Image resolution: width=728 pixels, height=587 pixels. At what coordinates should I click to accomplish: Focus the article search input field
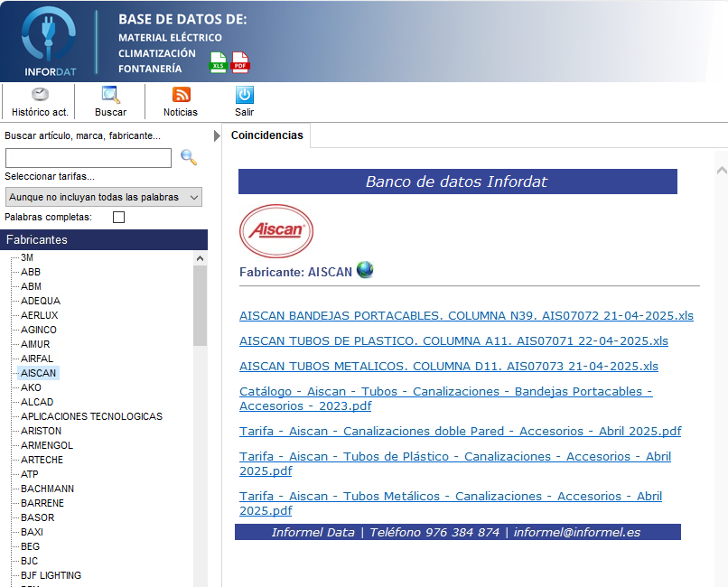click(89, 158)
